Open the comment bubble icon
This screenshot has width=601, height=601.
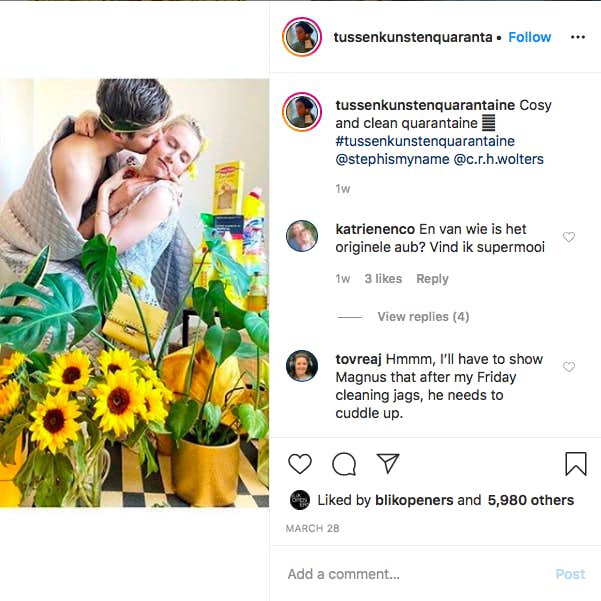coord(344,464)
